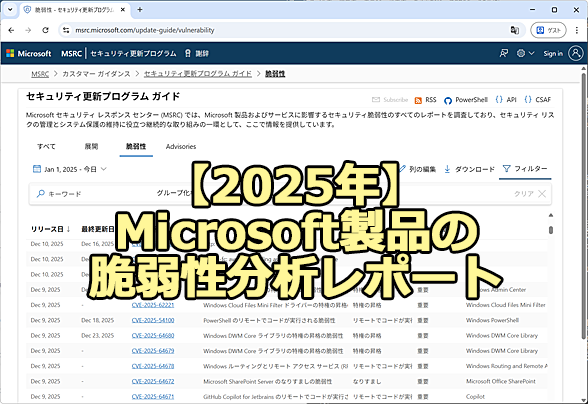Click the address bar URL
Viewport: 588px width, 404px height.
[145, 30]
